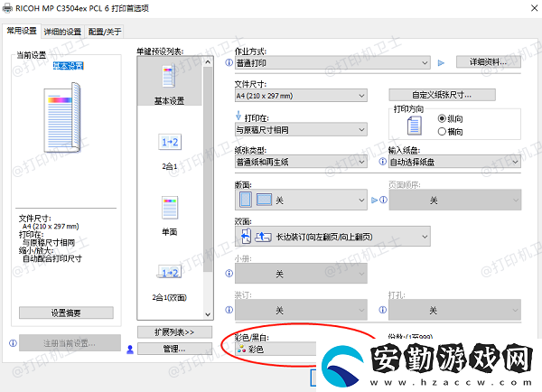Click the page orientation icon in 打印方向
Image resolution: width=542 pixels, height=392 pixels.
[x=414, y=126]
